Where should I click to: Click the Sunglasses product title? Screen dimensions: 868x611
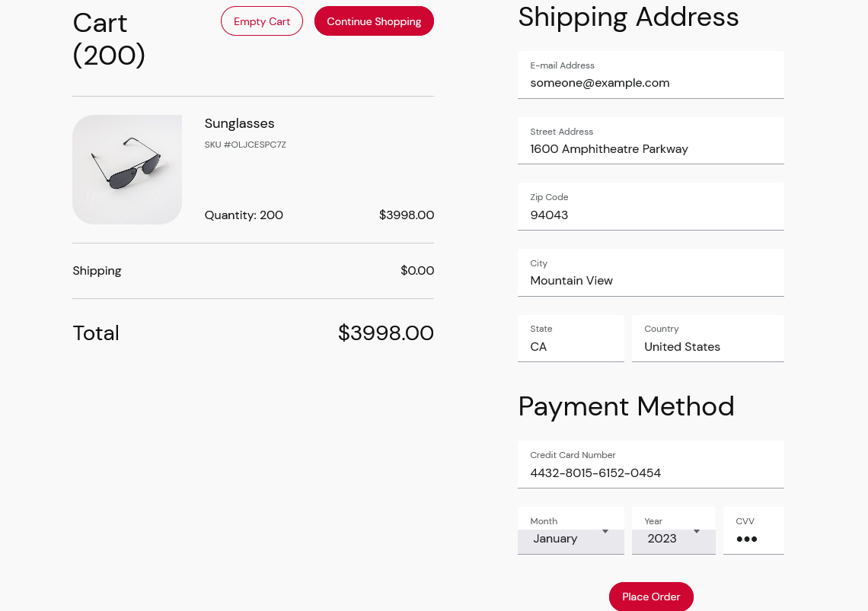tap(239, 123)
